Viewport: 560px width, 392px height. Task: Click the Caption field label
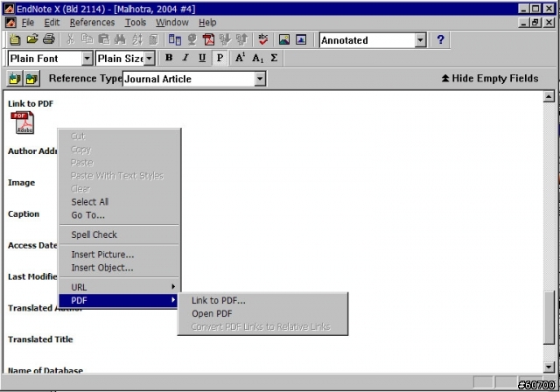coord(24,213)
